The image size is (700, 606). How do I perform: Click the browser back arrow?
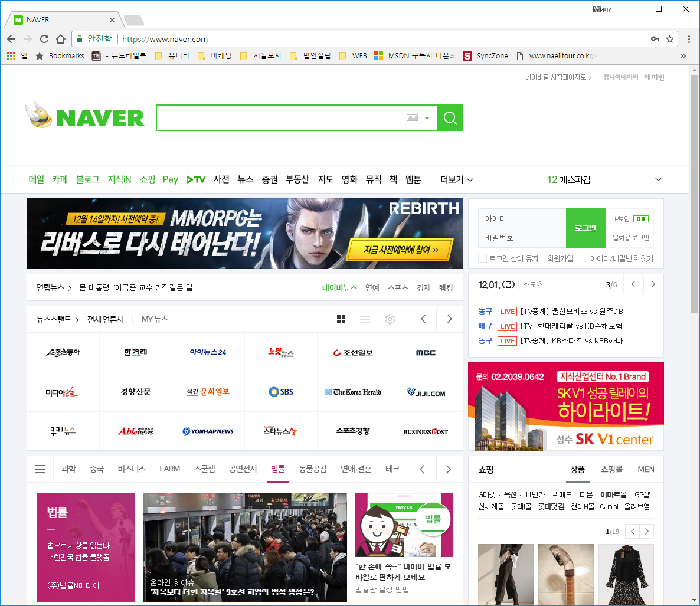12,40
